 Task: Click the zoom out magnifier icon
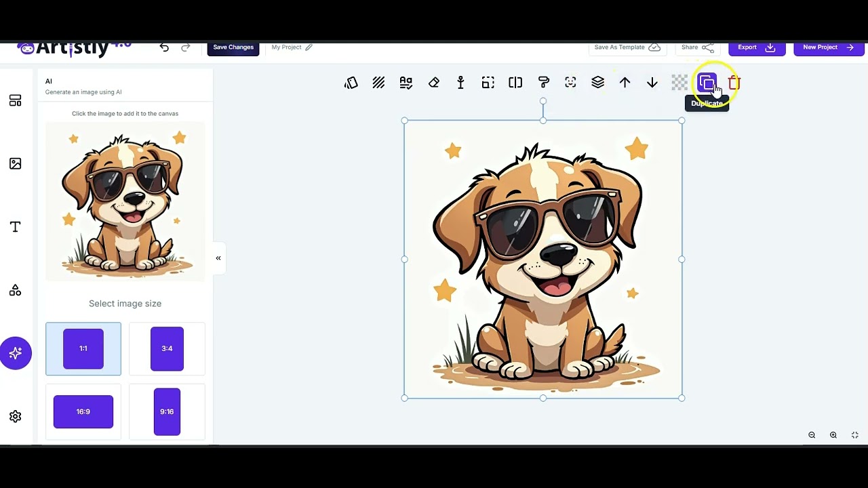(x=812, y=435)
